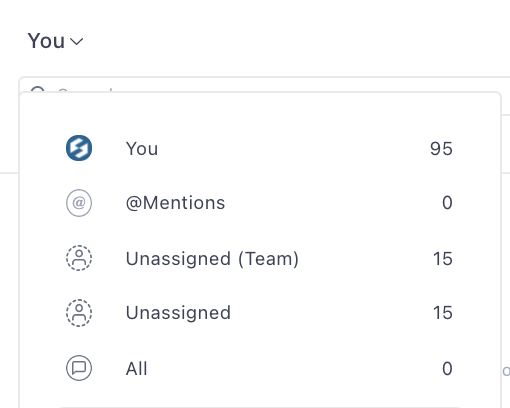Click the 15 count for Unassigned (Team)
This screenshot has height=408, width=510.
[443, 259]
